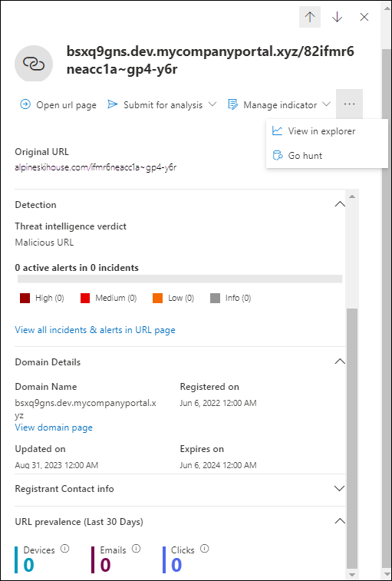Click the High severity color swatch
This screenshot has width=392, height=581.
coord(25,299)
